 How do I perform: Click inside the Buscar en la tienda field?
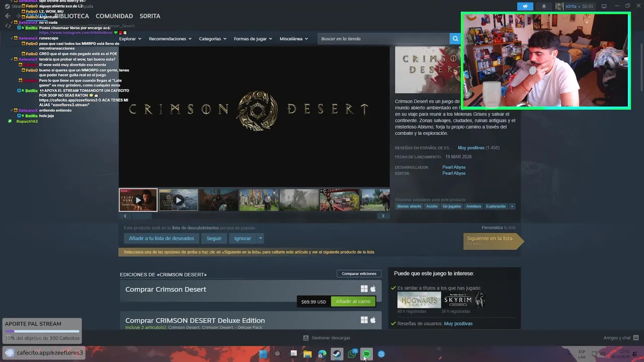[383, 39]
